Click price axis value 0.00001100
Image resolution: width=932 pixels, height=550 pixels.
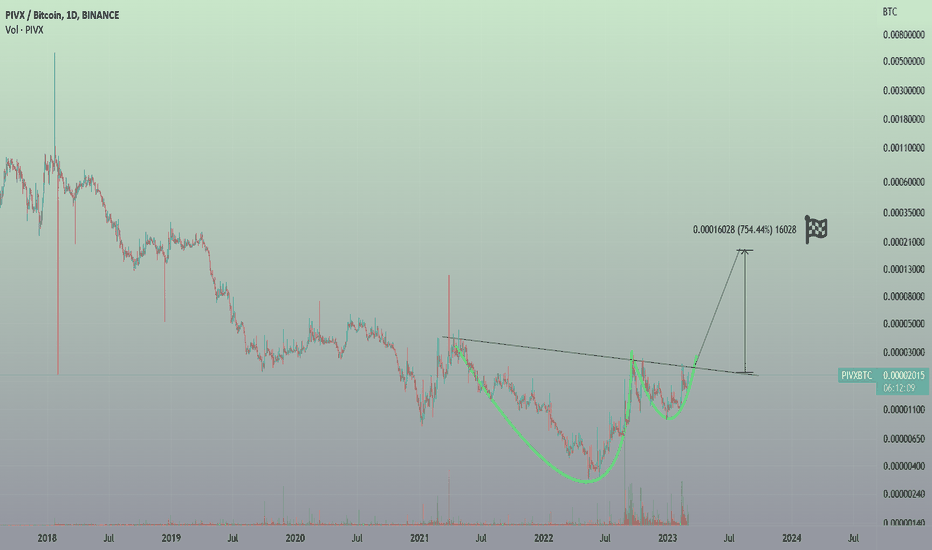click(x=903, y=410)
